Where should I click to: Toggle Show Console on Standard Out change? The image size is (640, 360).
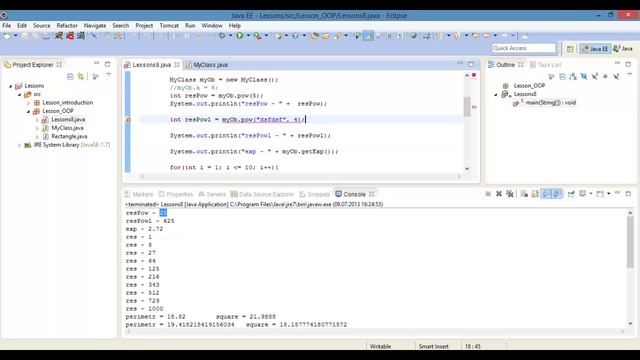click(x=546, y=194)
